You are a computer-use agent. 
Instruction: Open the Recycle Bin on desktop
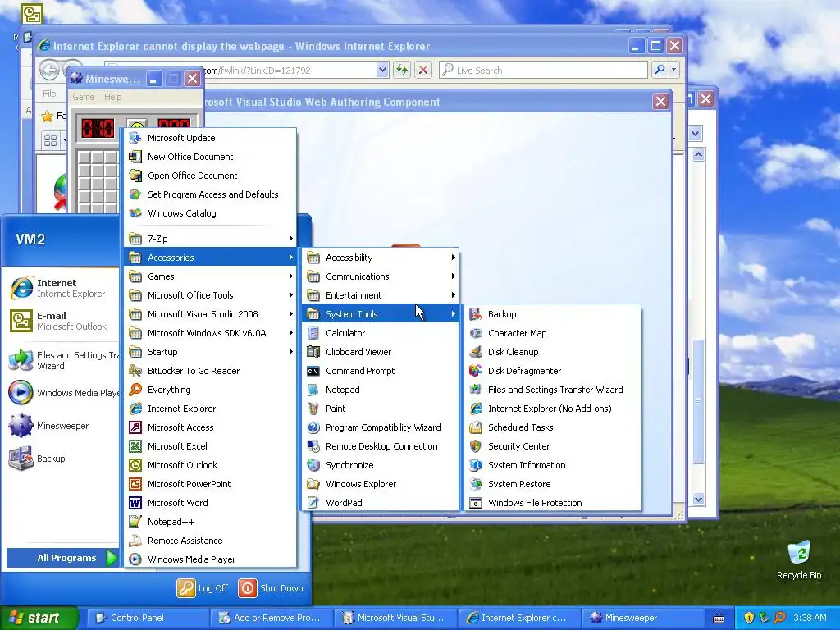coord(799,559)
